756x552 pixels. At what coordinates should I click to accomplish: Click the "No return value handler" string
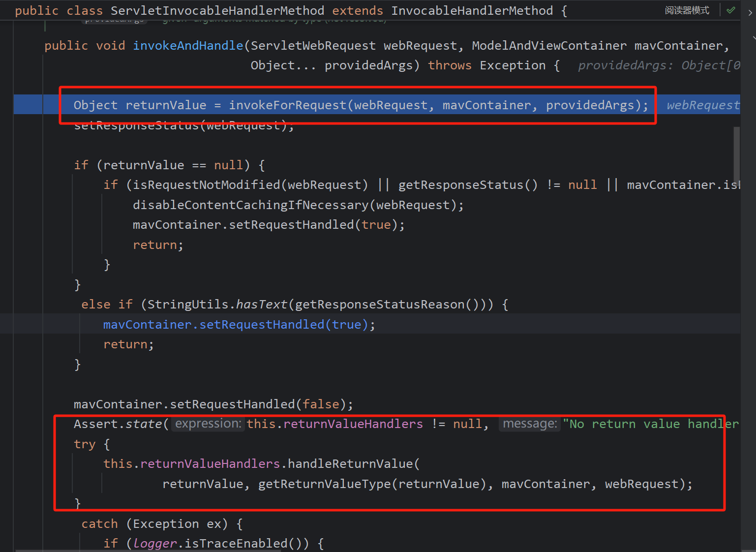[651, 424]
